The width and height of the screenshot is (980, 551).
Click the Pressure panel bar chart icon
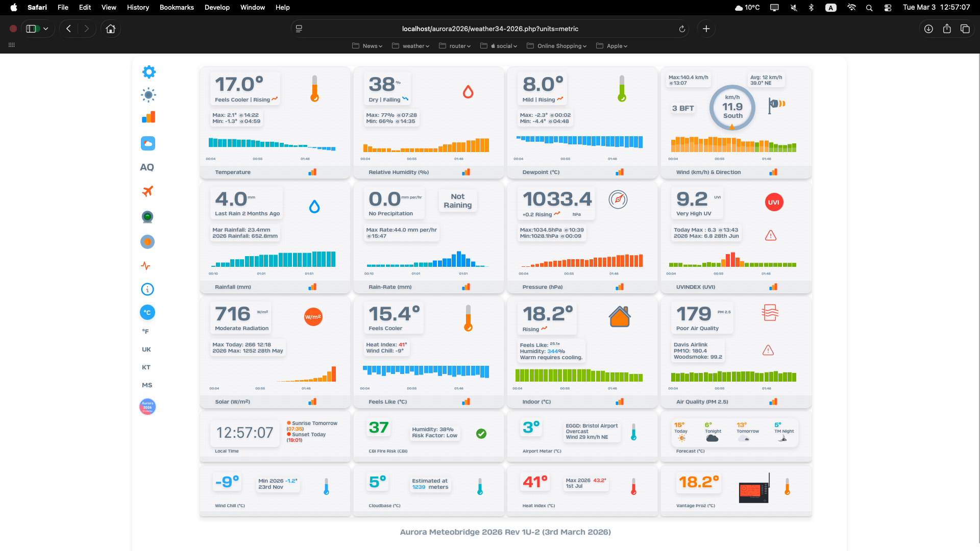click(620, 287)
